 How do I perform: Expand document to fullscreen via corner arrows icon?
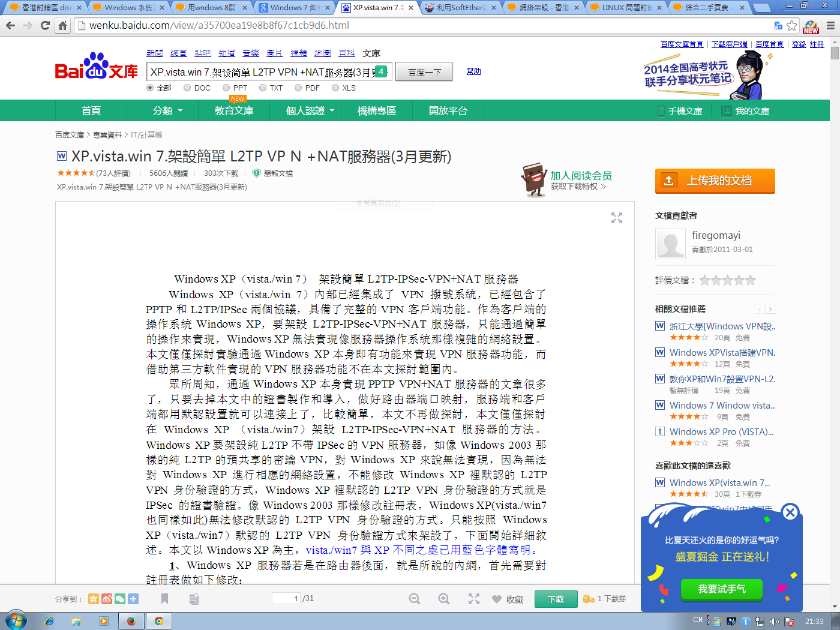point(617,218)
